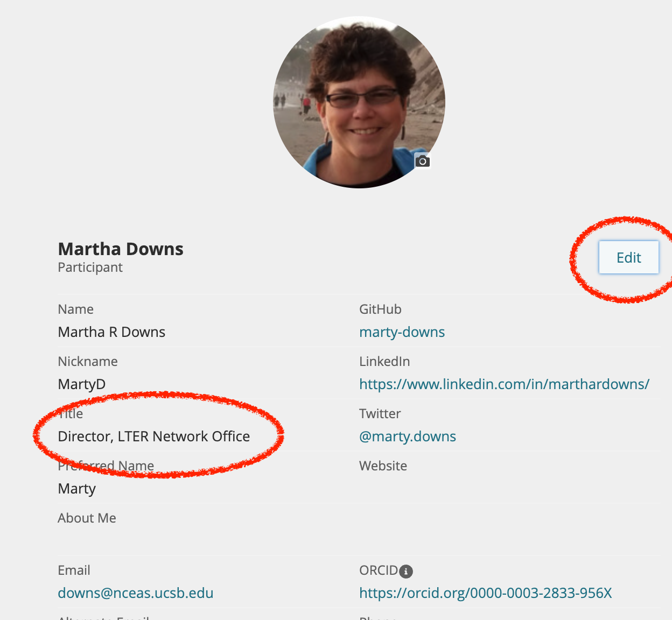Viewport: 672px width, 620px height.
Task: Open the LinkedIn profile URL
Action: pos(504,384)
